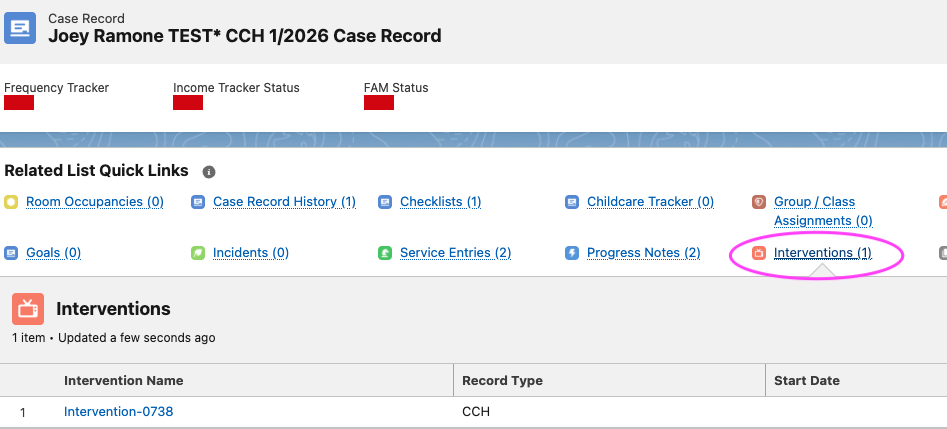Click the red Frequency Tracker status swatch
947x429 pixels.
(19, 103)
